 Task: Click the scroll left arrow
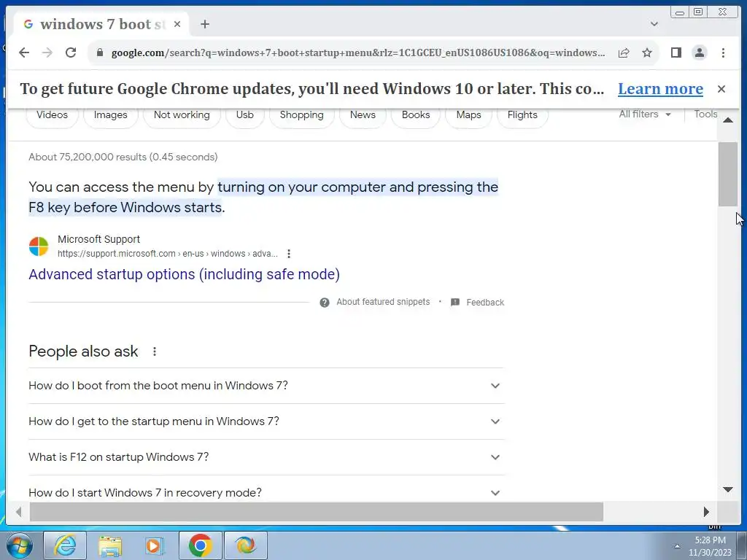click(x=18, y=512)
